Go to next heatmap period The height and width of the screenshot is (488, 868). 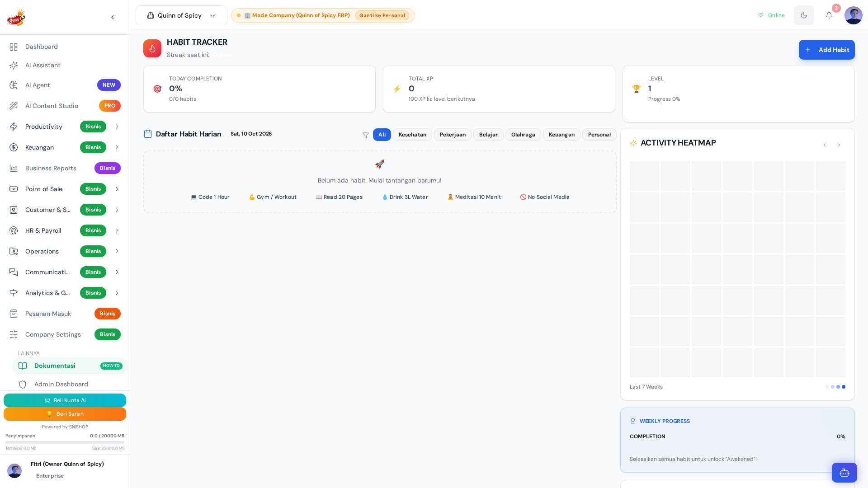click(x=839, y=145)
